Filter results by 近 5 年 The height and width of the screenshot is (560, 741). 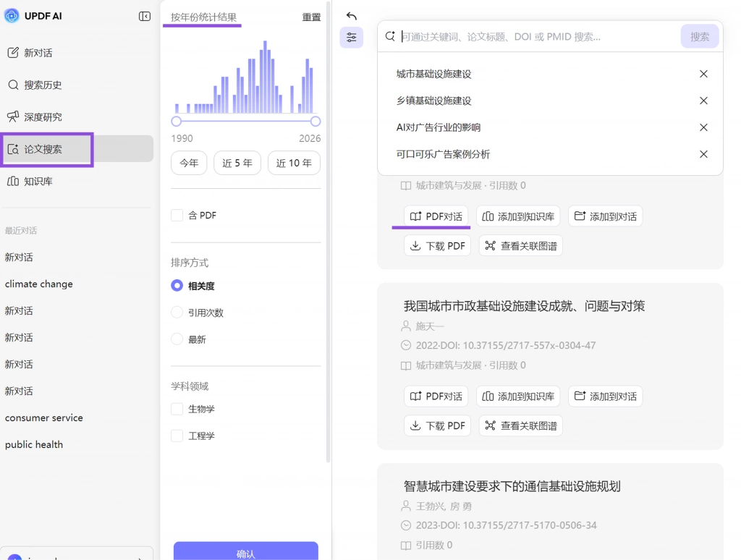click(237, 163)
